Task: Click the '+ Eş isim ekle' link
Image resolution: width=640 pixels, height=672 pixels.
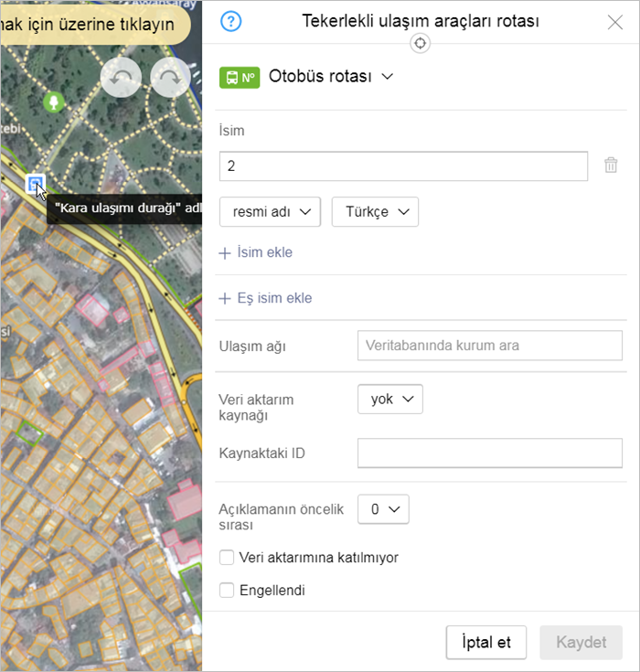Action: click(x=265, y=298)
